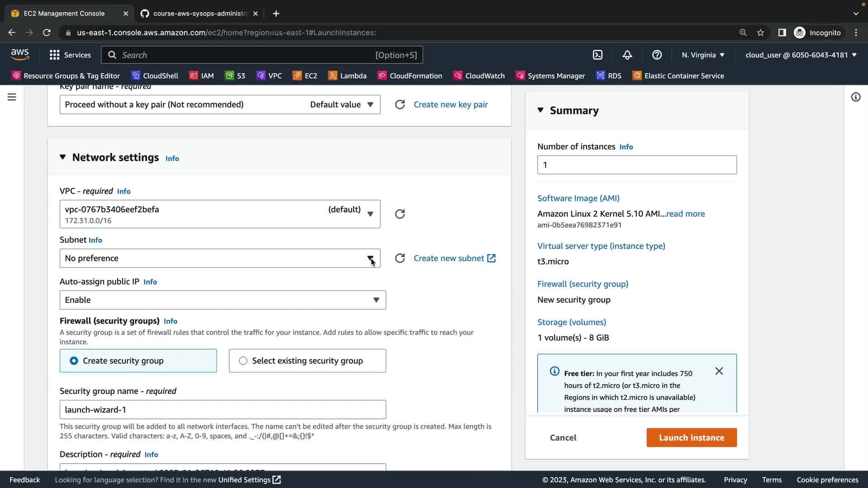Image resolution: width=868 pixels, height=488 pixels.
Task: Refresh the VPC list
Action: point(400,214)
